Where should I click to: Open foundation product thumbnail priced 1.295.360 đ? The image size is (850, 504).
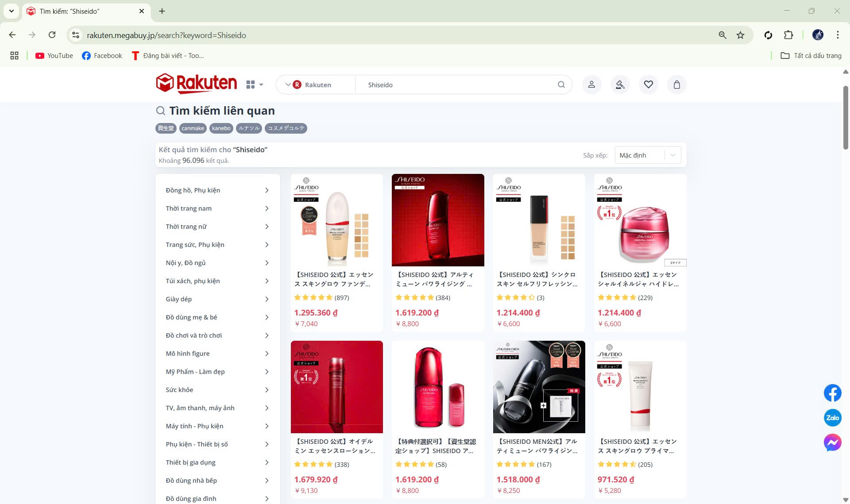pyautogui.click(x=337, y=220)
